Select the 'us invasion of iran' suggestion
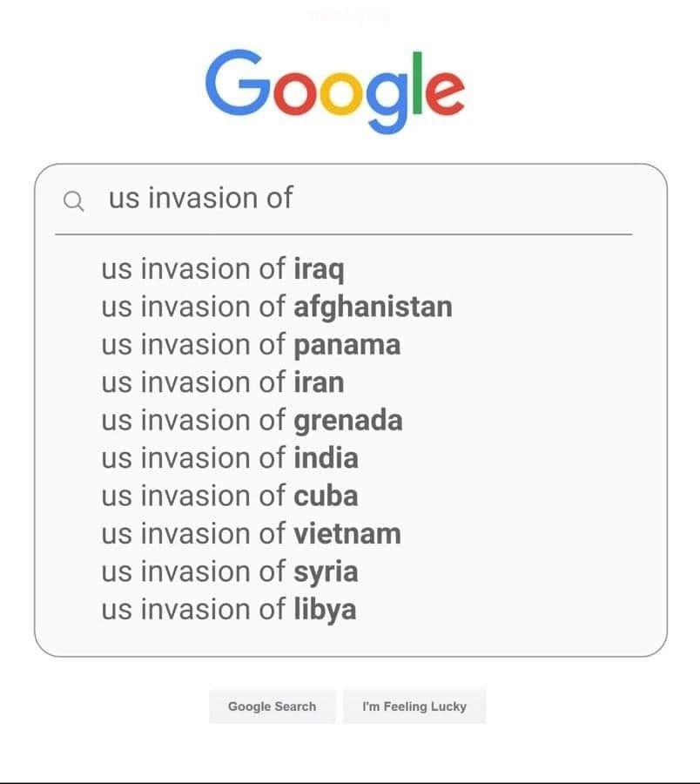This screenshot has width=700, height=784. (223, 382)
